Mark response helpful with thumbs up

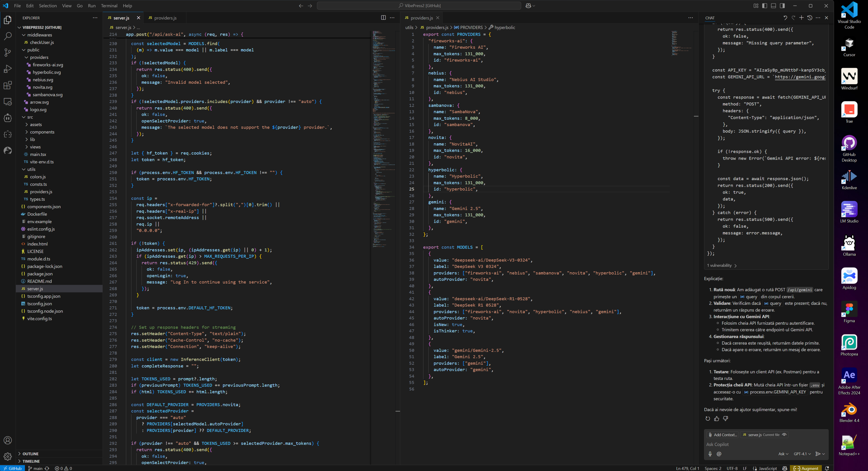(716, 419)
